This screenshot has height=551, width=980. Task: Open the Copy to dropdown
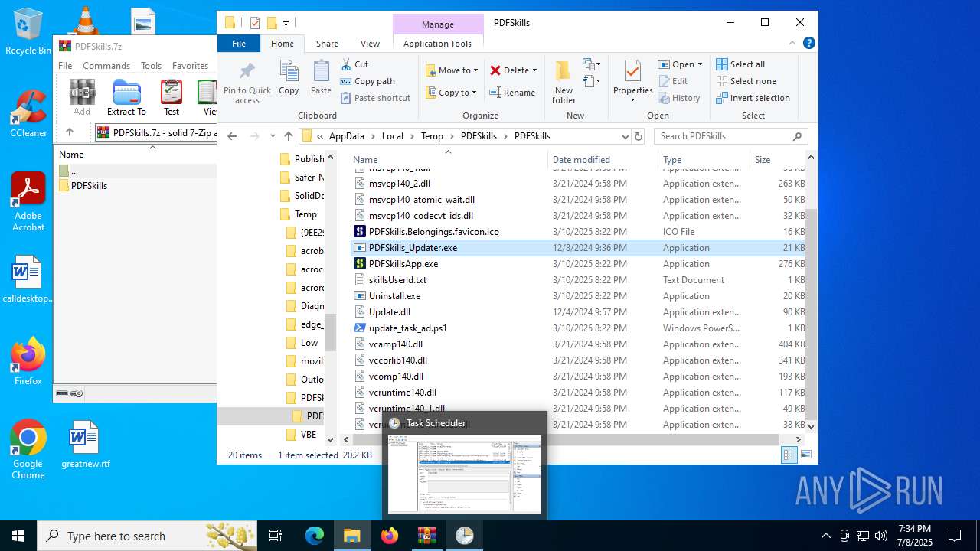452,93
